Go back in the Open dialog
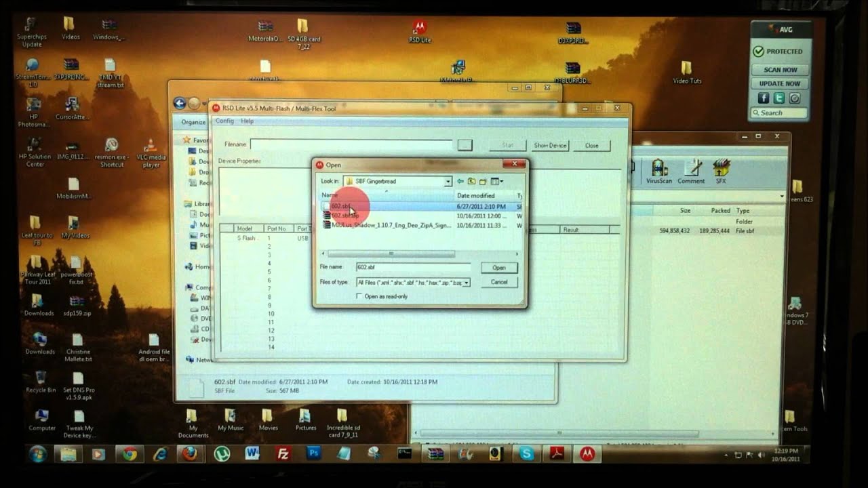 (460, 181)
